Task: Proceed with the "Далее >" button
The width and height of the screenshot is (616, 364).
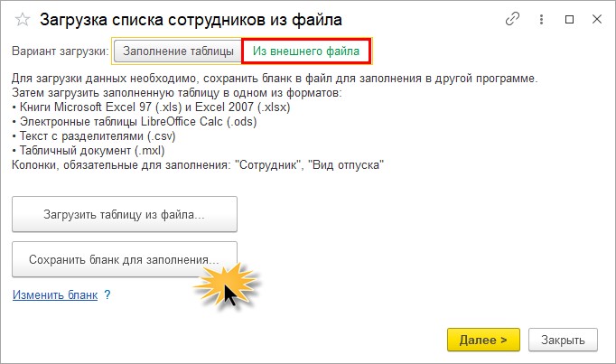Action: click(483, 340)
